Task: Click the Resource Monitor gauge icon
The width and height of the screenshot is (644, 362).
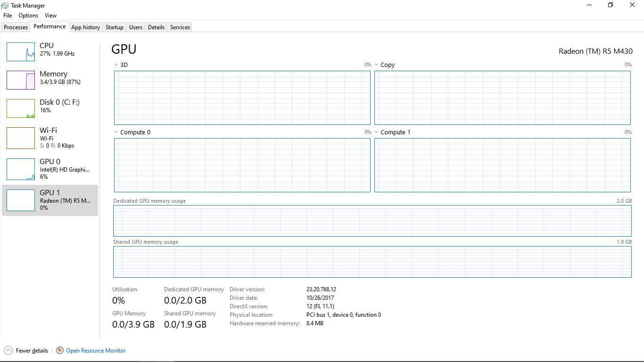Action: [x=60, y=350]
